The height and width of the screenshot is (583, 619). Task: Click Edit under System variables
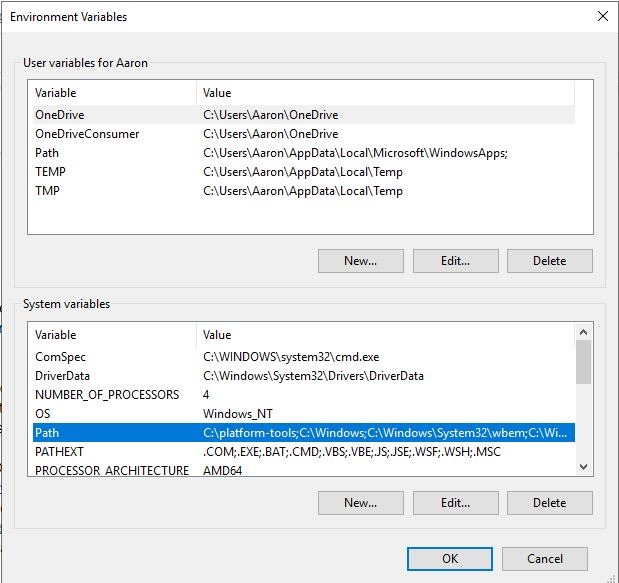tap(456, 502)
